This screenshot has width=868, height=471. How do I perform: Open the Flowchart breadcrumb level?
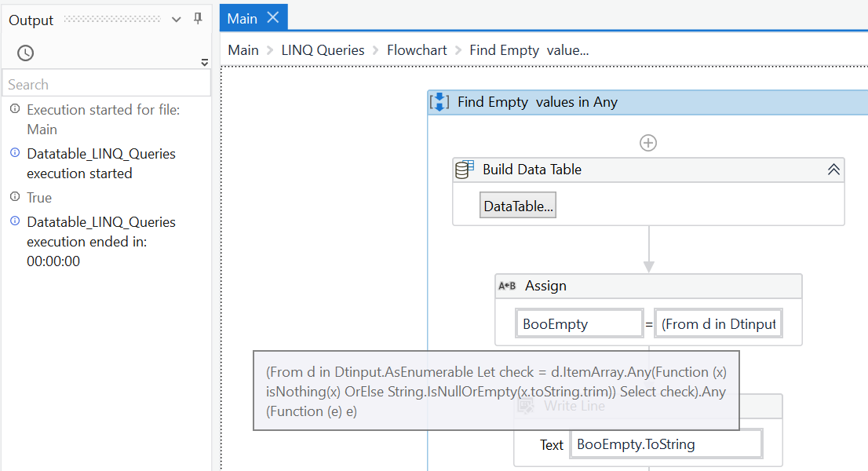coord(417,50)
